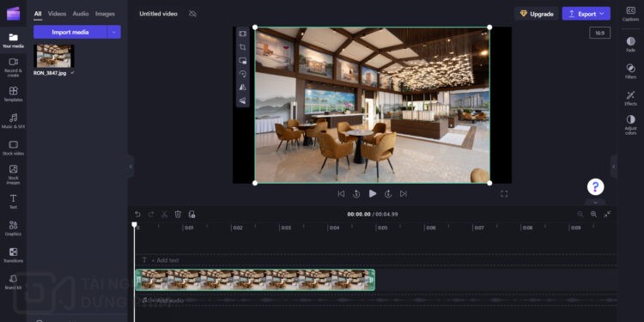Click the cloud sync off icon

(192, 14)
